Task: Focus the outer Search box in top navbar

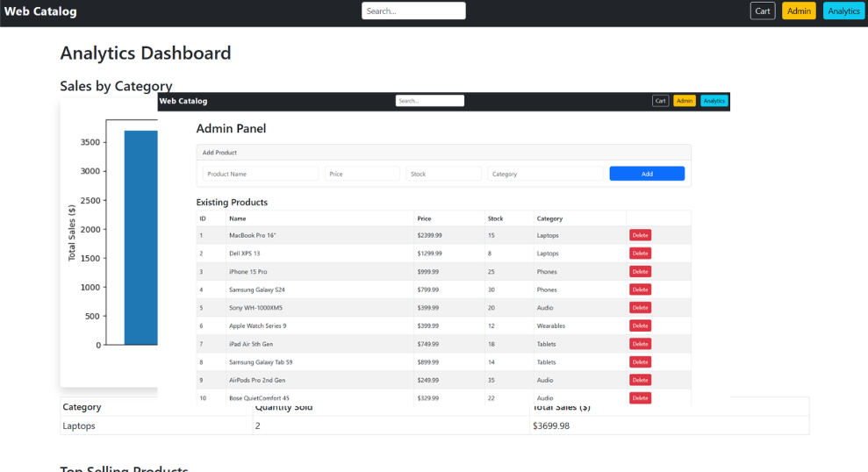Action: [413, 11]
